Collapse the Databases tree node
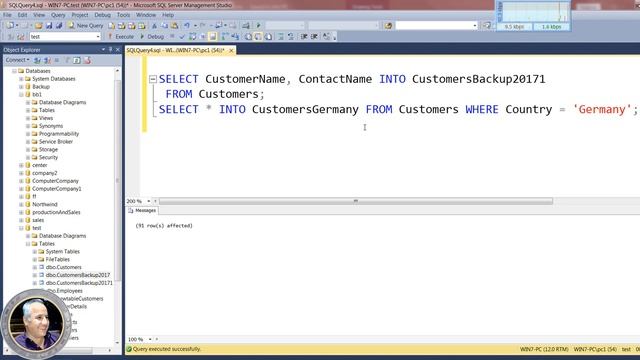640x360 pixels. (x=15, y=71)
